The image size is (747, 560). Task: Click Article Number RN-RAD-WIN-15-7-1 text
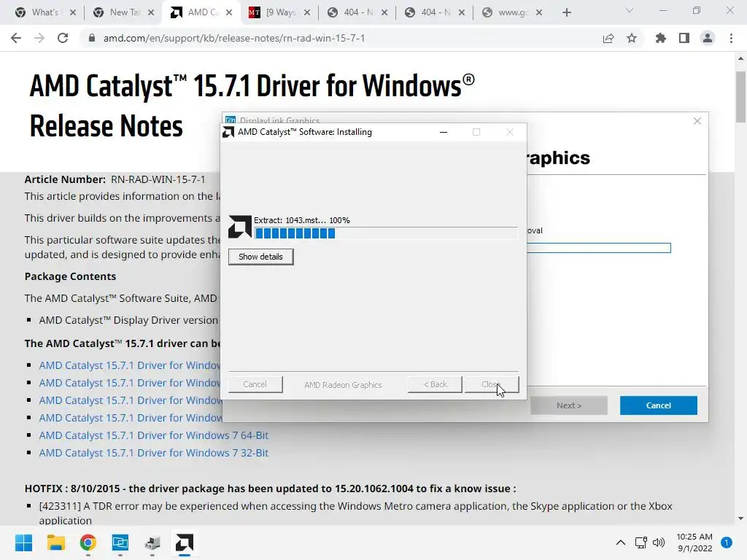115,179
